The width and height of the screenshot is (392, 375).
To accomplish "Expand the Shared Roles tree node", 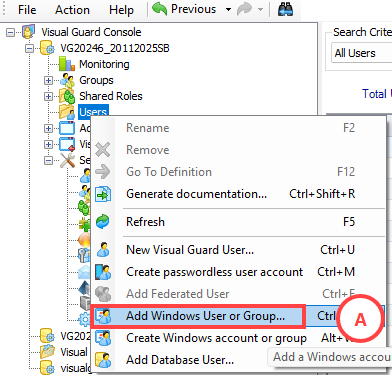I will tap(49, 97).
